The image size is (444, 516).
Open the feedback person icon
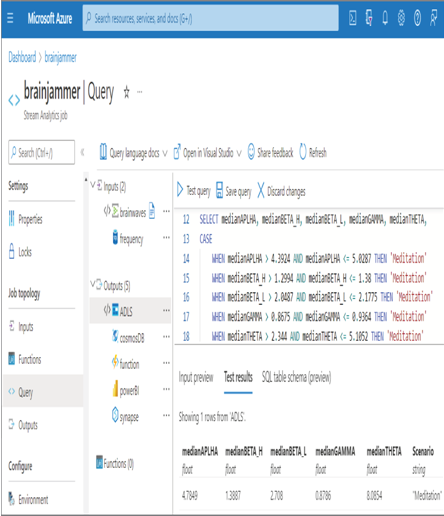click(x=433, y=18)
